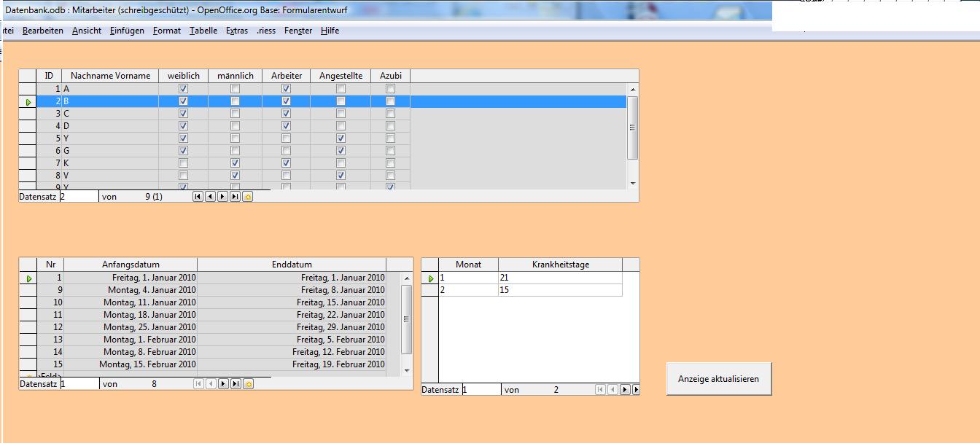Go to next record in Krankheitstage table

point(625,390)
